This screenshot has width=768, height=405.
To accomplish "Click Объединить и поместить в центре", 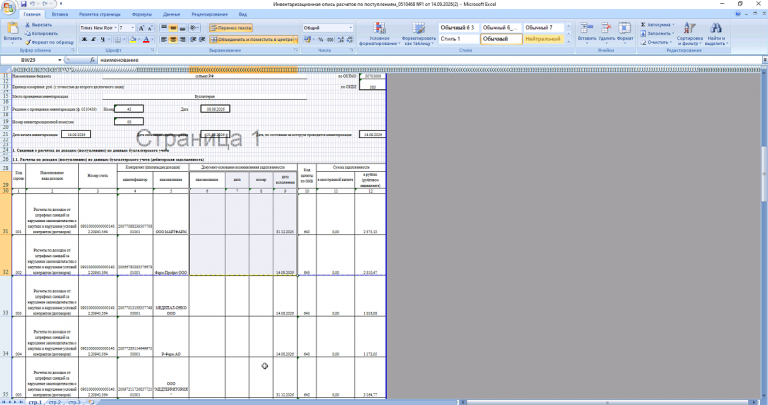I will [x=251, y=39].
